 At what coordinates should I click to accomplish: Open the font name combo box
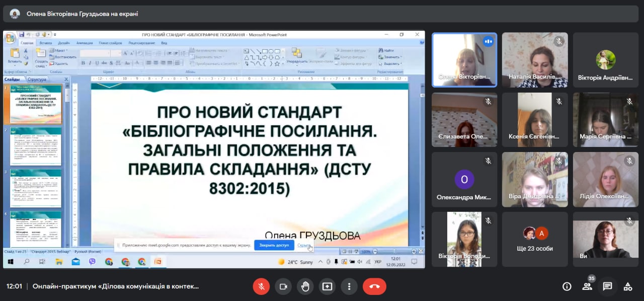coord(95,53)
